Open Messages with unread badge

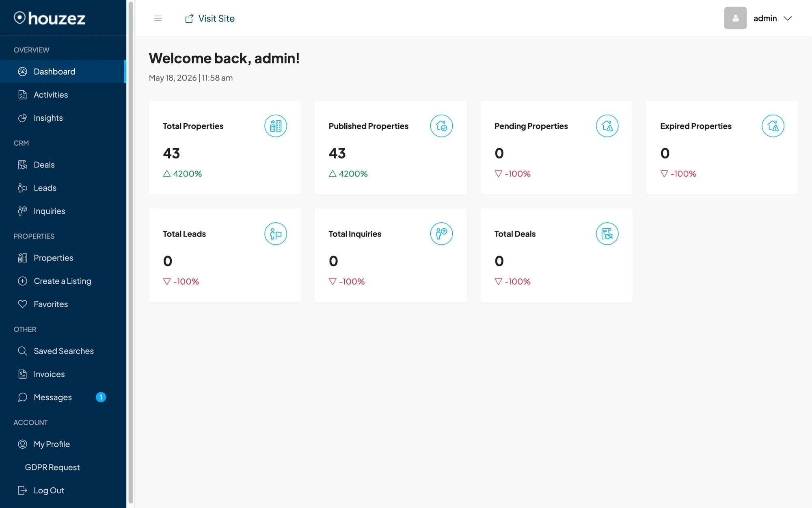click(63, 397)
